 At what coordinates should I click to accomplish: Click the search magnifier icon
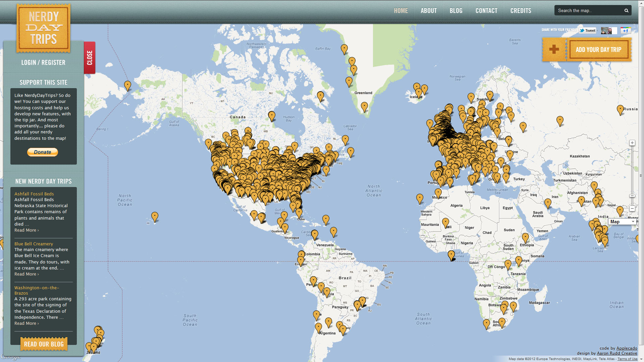point(626,11)
